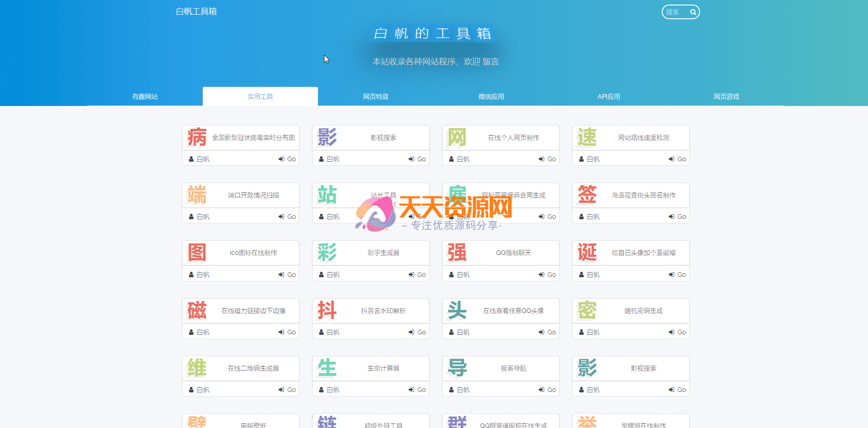Click the teal 头 icon tile
868x428 pixels.
[x=457, y=311]
